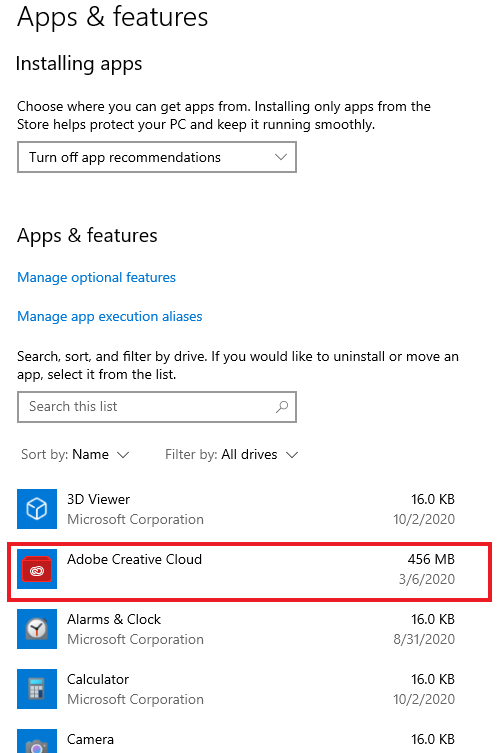498x753 pixels.
Task: Click the Calculator app icon
Action: pos(37,689)
